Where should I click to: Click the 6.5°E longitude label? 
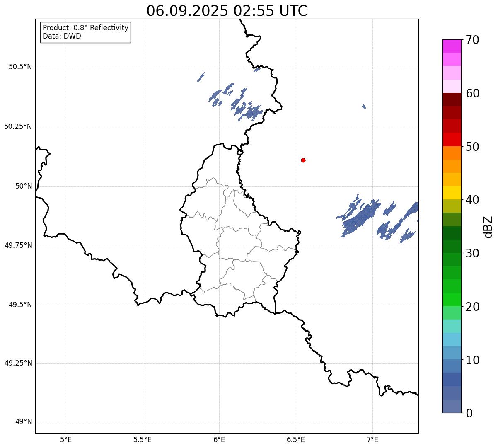296,439
